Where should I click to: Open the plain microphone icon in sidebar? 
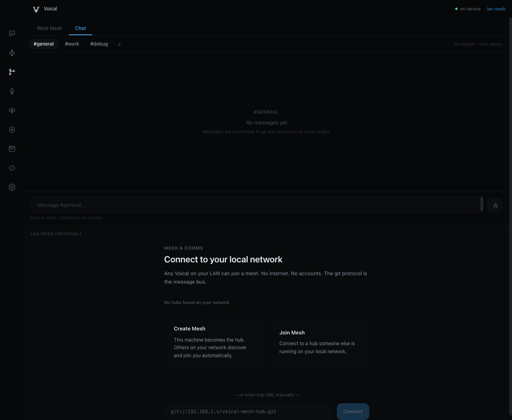pos(12,91)
